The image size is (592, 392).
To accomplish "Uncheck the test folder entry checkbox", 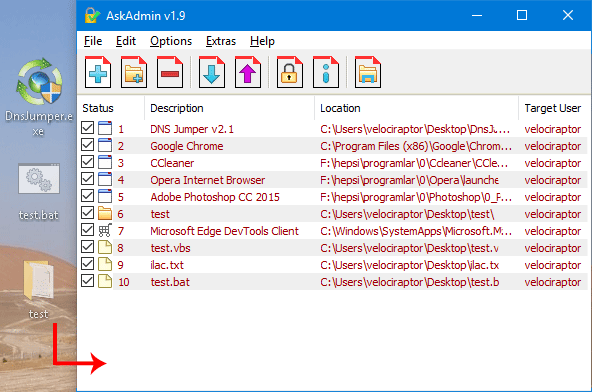I will [x=88, y=213].
